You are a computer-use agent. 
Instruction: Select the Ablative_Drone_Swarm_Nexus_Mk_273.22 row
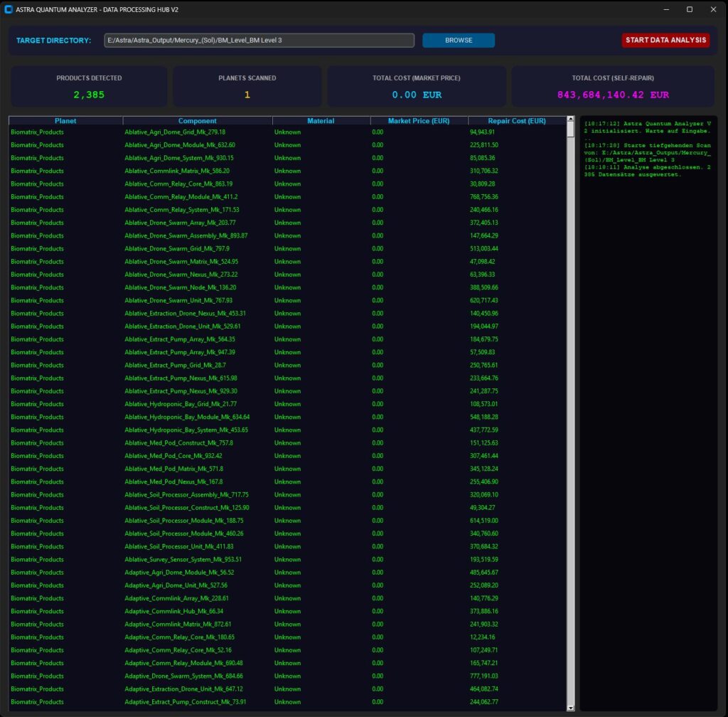(x=181, y=275)
